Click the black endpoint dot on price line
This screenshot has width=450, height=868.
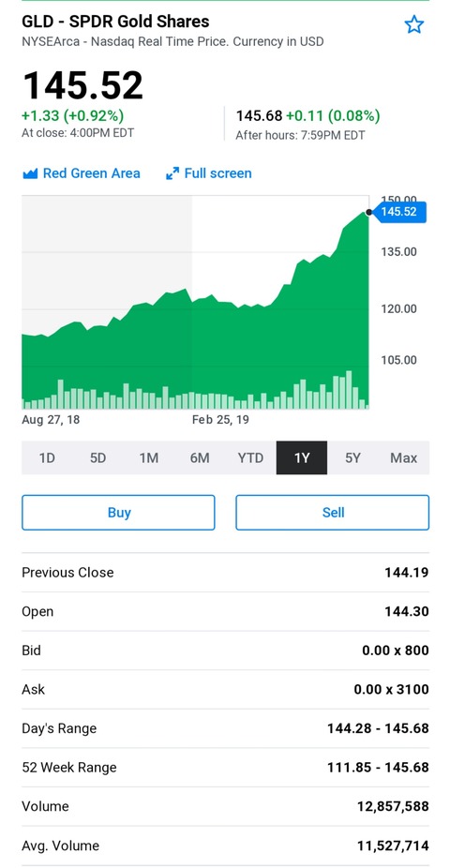pyautogui.click(x=368, y=212)
